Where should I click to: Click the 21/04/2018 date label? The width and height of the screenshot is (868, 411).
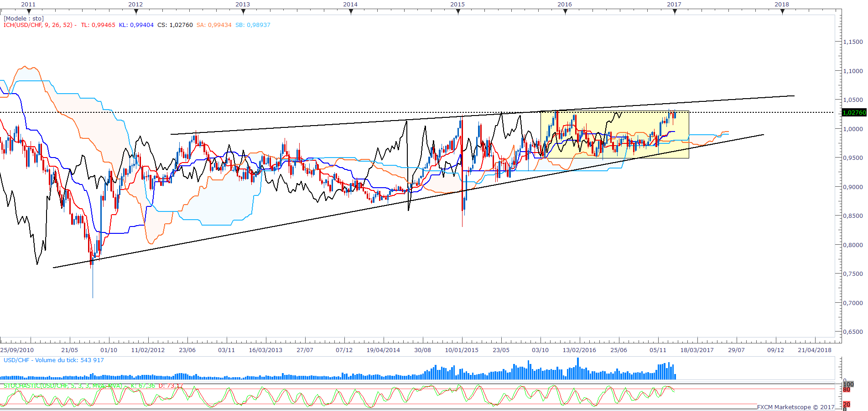(x=815, y=350)
